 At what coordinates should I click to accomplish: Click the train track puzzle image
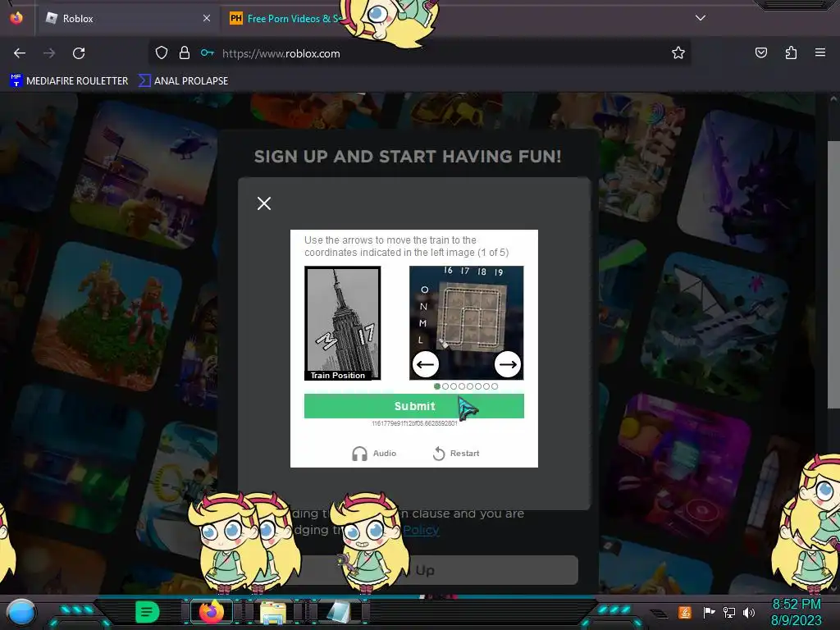coord(467,323)
